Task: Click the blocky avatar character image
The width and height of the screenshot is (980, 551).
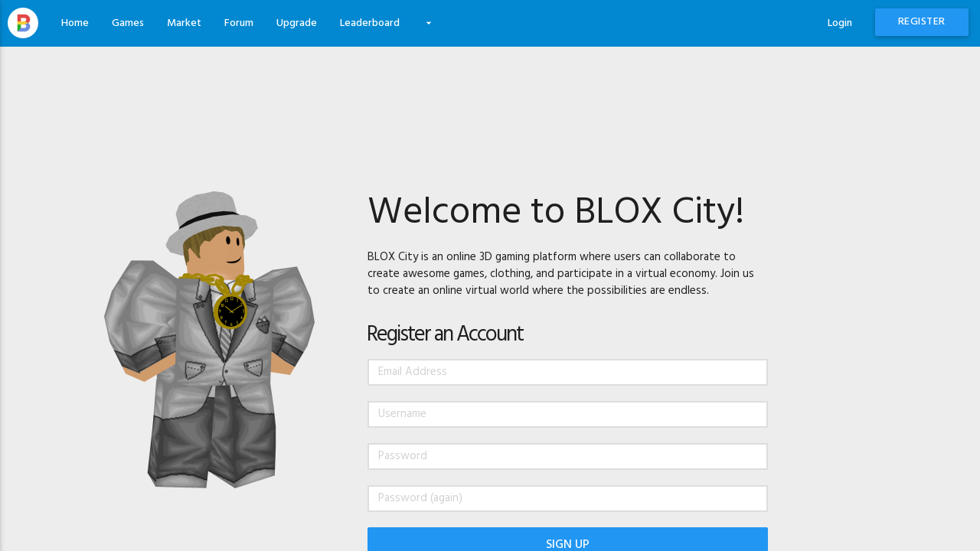Action: pos(209,340)
